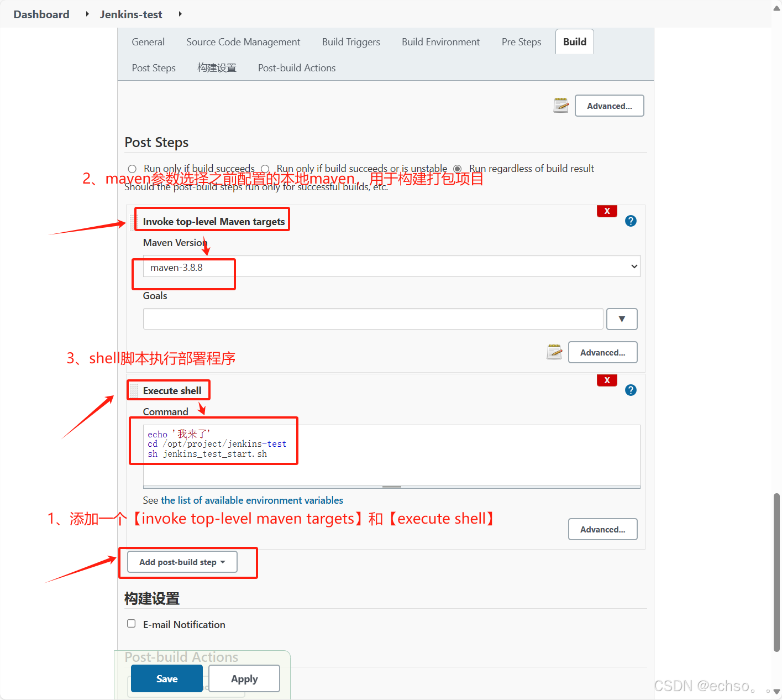Delete the Execute shell step
The width and height of the screenshot is (782, 700).
607,380
